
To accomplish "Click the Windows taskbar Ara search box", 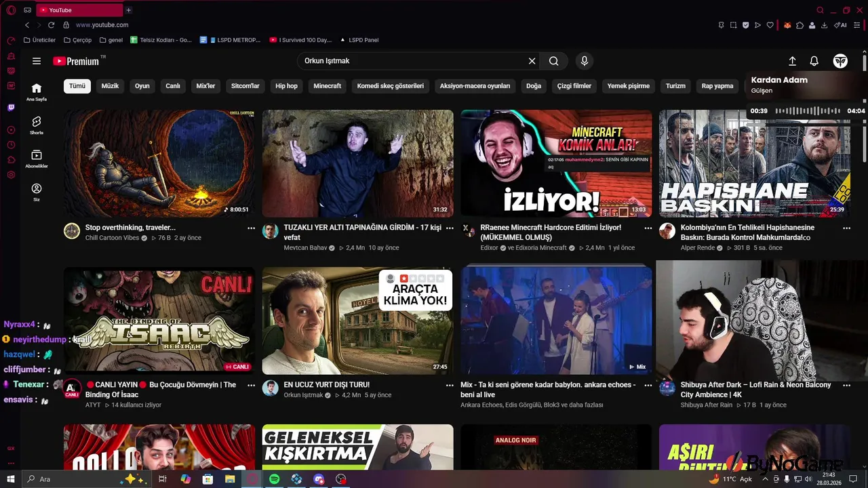I will pyautogui.click(x=87, y=479).
